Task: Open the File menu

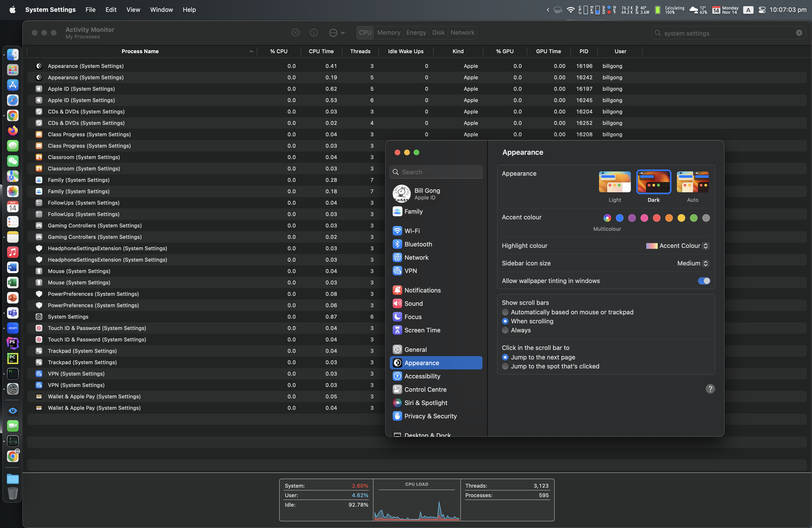Action: coord(90,10)
